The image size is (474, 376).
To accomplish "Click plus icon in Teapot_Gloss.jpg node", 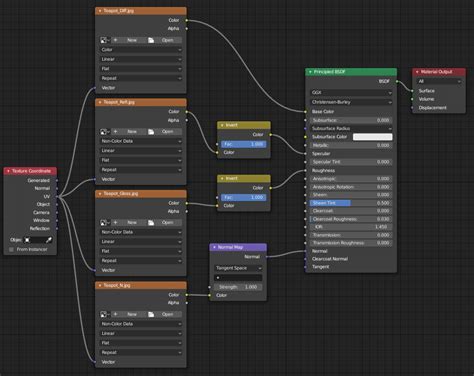I will [x=115, y=222].
